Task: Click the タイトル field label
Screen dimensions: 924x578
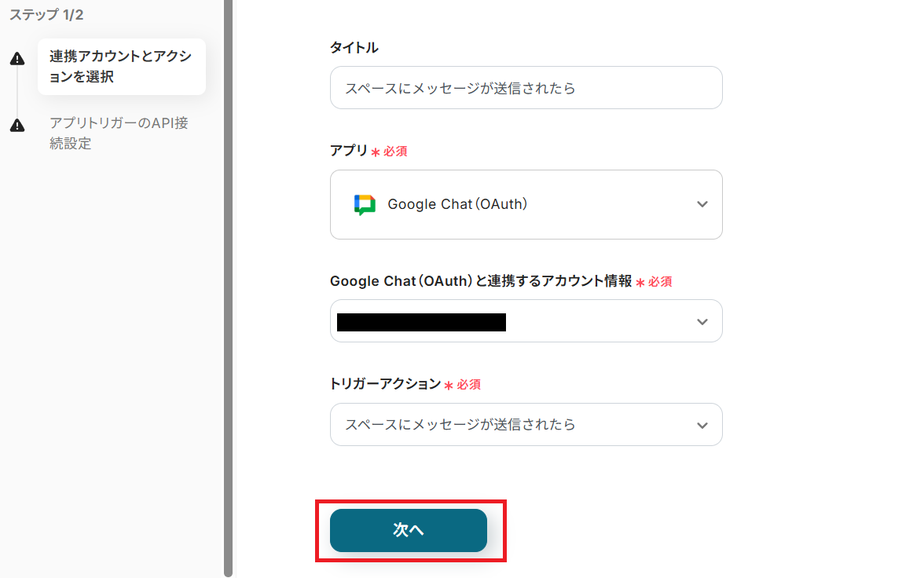Action: 354,48
